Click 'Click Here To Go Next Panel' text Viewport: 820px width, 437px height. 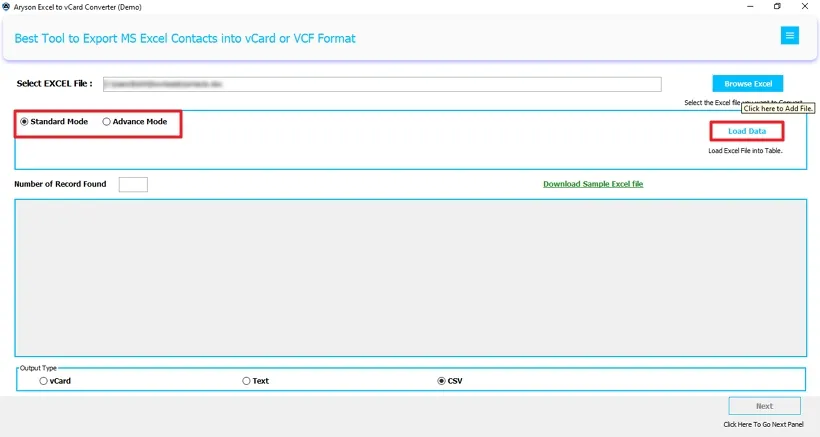pos(763,424)
